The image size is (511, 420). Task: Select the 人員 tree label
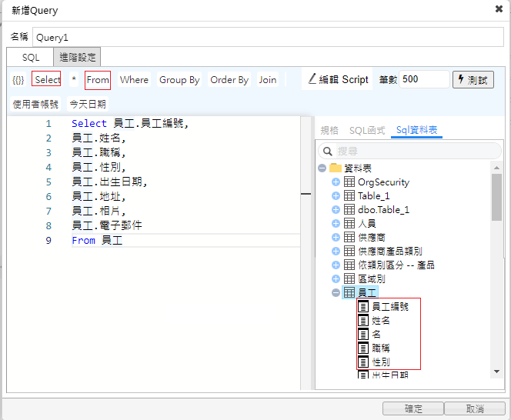[367, 224]
